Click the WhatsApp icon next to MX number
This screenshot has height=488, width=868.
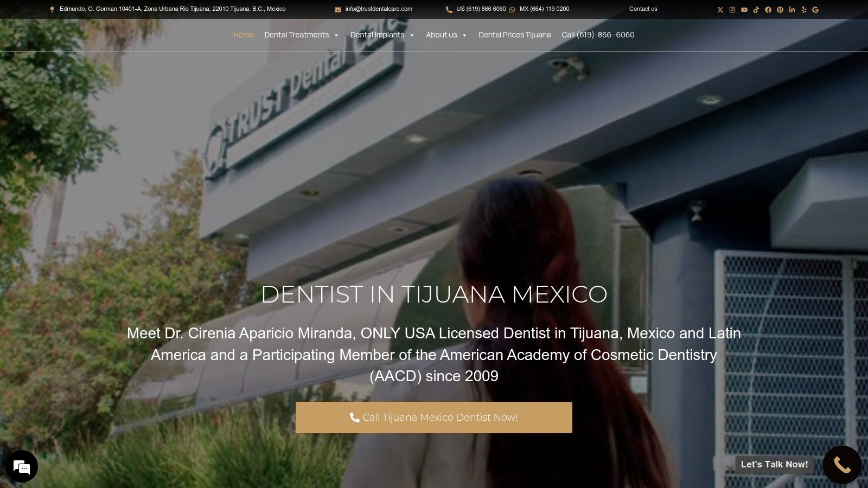click(x=513, y=9)
